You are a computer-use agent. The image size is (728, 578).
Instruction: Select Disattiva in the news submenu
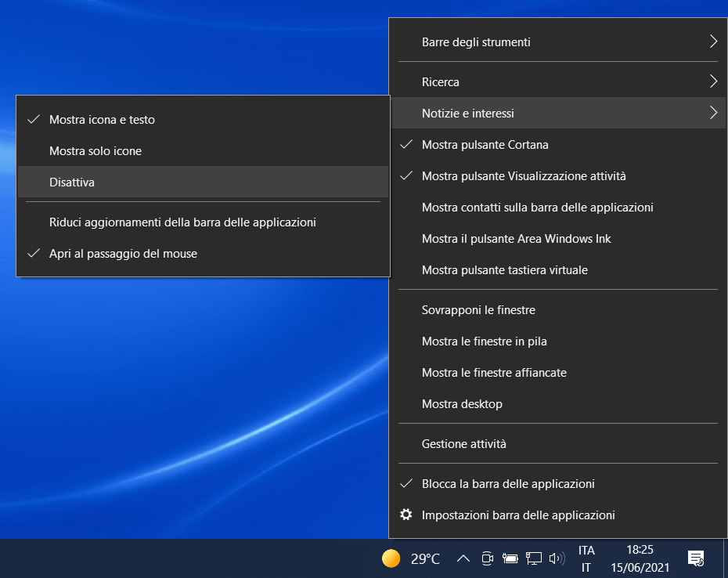72,182
